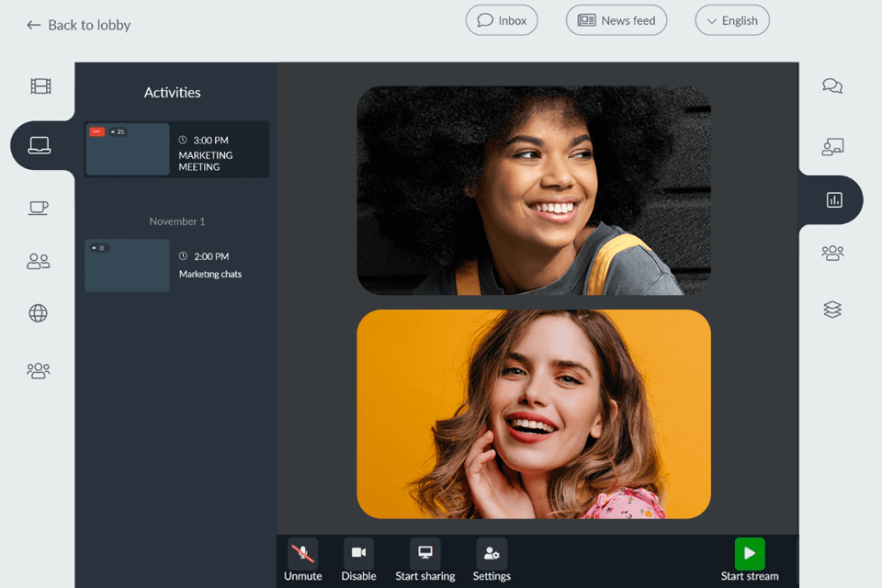Open the globe section in left sidebar
Image resolution: width=882 pixels, height=588 pixels.
[37, 312]
